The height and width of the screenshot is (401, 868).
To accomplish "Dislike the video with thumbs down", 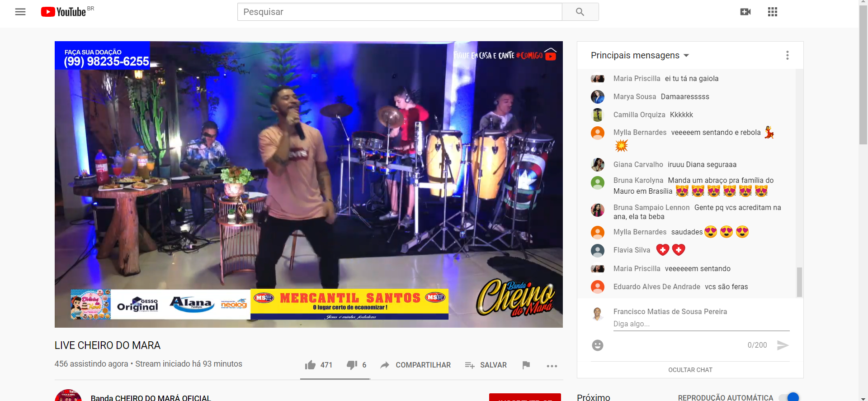I will tap(356, 365).
